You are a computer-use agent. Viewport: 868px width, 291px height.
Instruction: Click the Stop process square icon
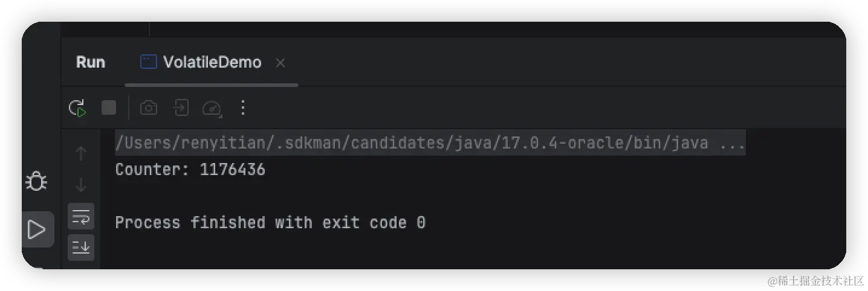pyautogui.click(x=109, y=108)
